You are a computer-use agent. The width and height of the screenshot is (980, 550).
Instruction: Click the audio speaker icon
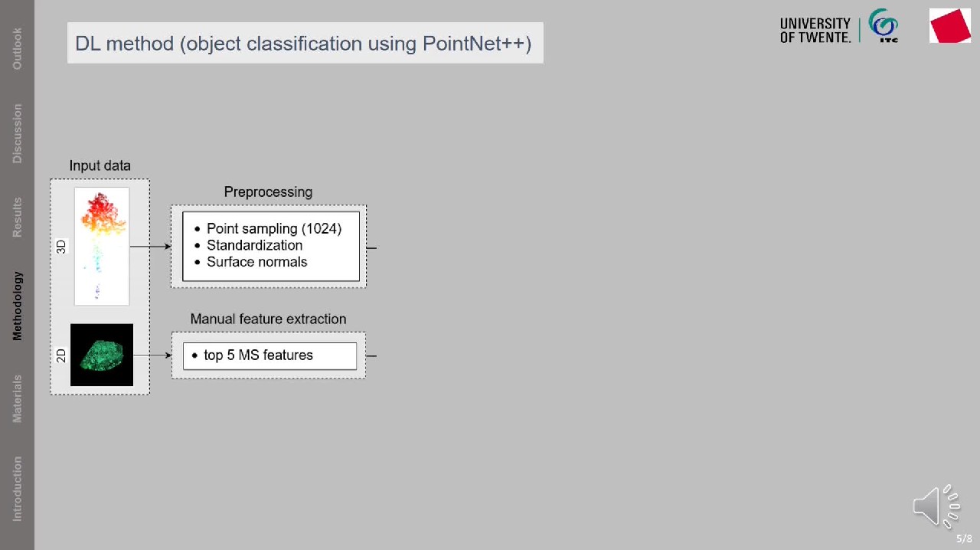click(x=935, y=506)
